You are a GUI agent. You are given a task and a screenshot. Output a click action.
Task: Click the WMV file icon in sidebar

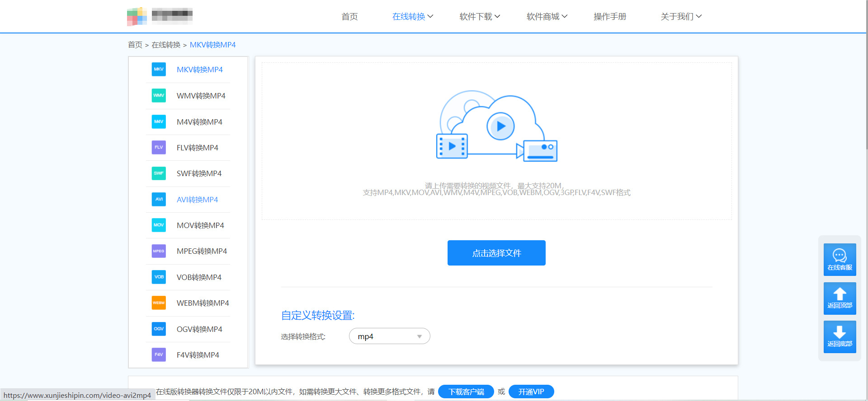coord(159,95)
